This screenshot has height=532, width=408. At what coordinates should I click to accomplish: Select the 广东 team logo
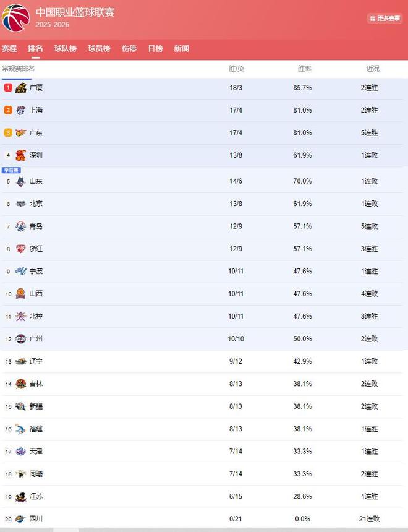tap(21, 133)
